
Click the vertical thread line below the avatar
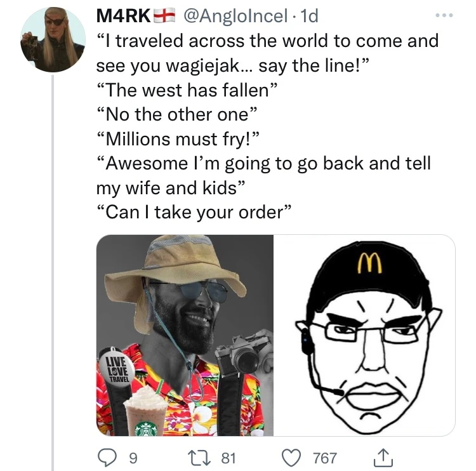[x=53, y=273]
